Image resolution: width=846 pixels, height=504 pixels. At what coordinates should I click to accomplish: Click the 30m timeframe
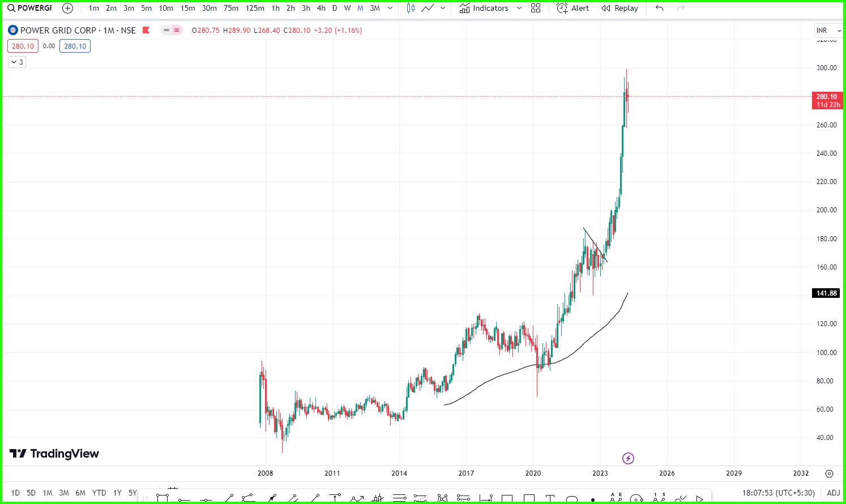tap(209, 8)
